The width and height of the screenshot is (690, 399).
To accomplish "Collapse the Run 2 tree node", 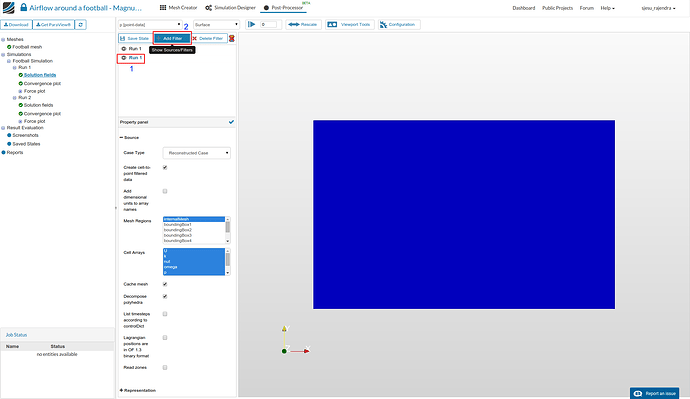I will coord(15,98).
